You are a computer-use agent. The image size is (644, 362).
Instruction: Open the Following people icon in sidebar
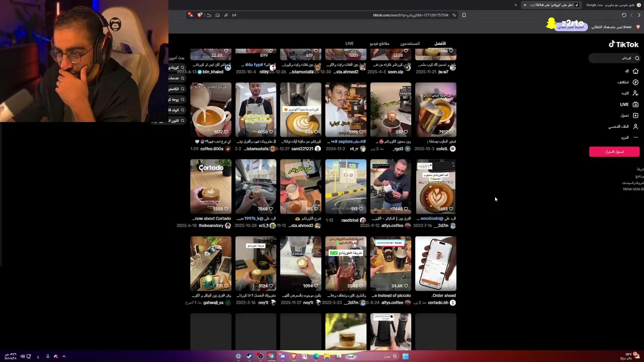point(635,93)
